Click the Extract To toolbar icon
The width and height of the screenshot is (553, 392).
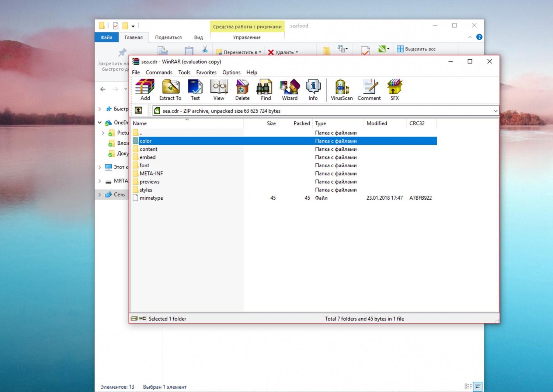170,90
